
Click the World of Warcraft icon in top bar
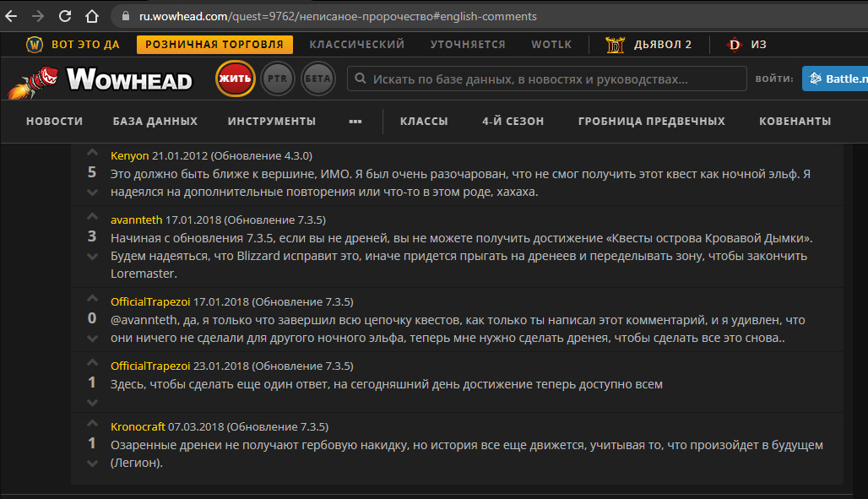[34, 45]
